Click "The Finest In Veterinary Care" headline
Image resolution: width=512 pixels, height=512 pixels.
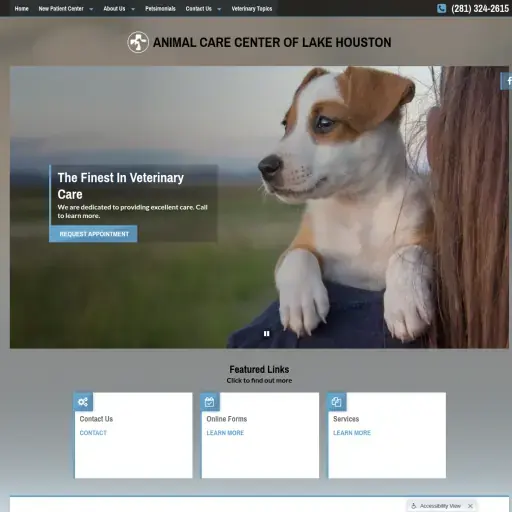click(x=120, y=186)
